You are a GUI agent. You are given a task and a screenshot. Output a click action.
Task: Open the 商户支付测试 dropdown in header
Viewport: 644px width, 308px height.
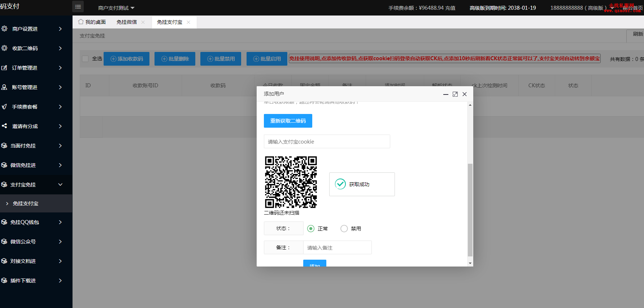[116, 8]
